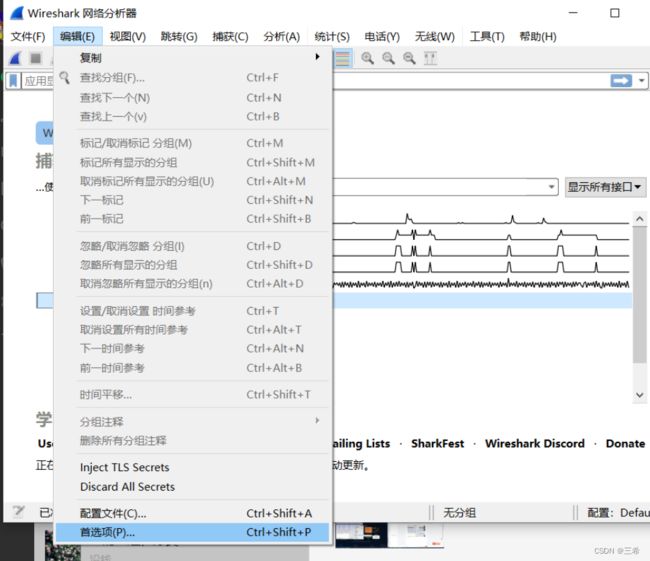Toggle the colorize packet list icon
650x561 pixels.
point(342,58)
